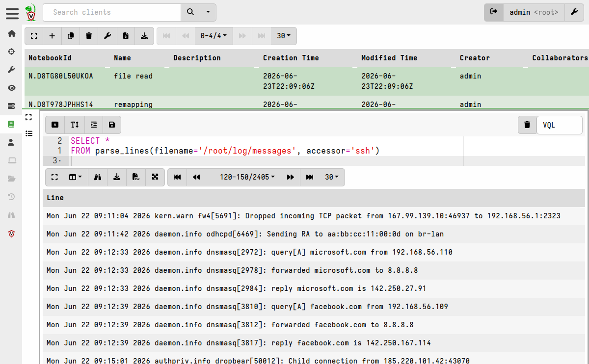
Task: Click the text size format button in editor
Action: click(x=75, y=125)
